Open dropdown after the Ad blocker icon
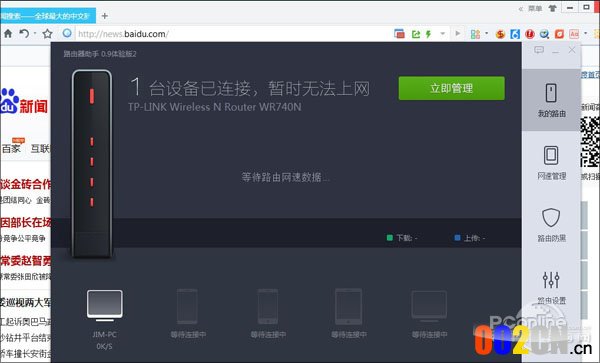This screenshot has width=600, height=363. [585, 34]
